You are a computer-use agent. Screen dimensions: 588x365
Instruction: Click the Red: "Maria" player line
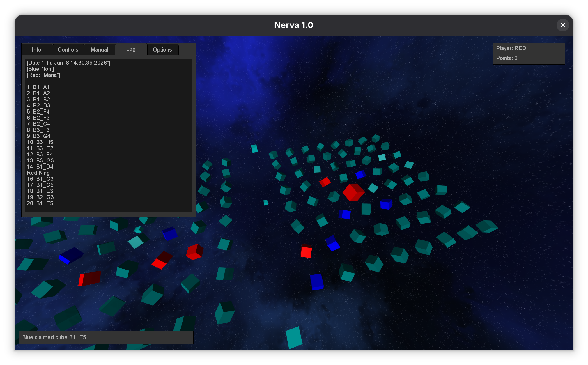(44, 75)
